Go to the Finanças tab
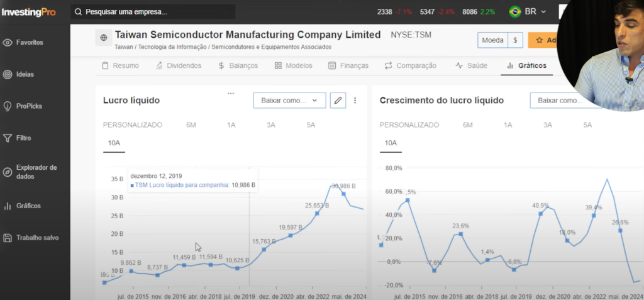The height and width of the screenshot is (300, 644). tap(348, 66)
